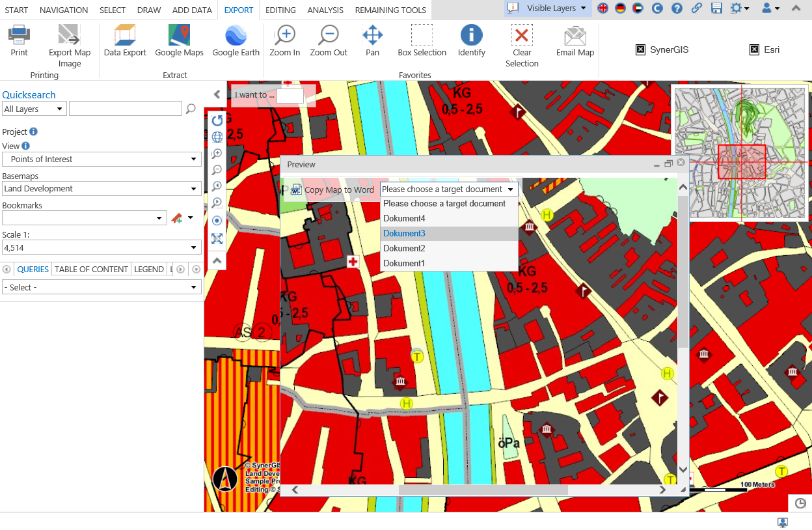Click the globe full-extent icon beside the map
The image size is (812, 530).
tap(217, 137)
